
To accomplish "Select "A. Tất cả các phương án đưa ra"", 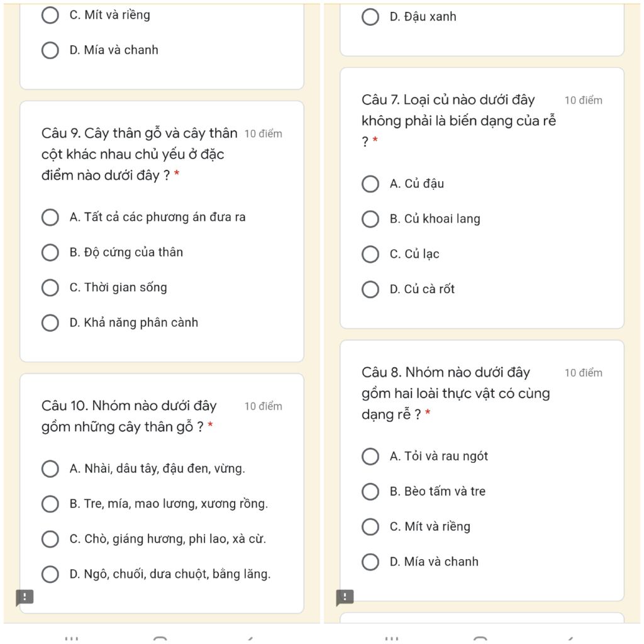I will tap(50, 218).
